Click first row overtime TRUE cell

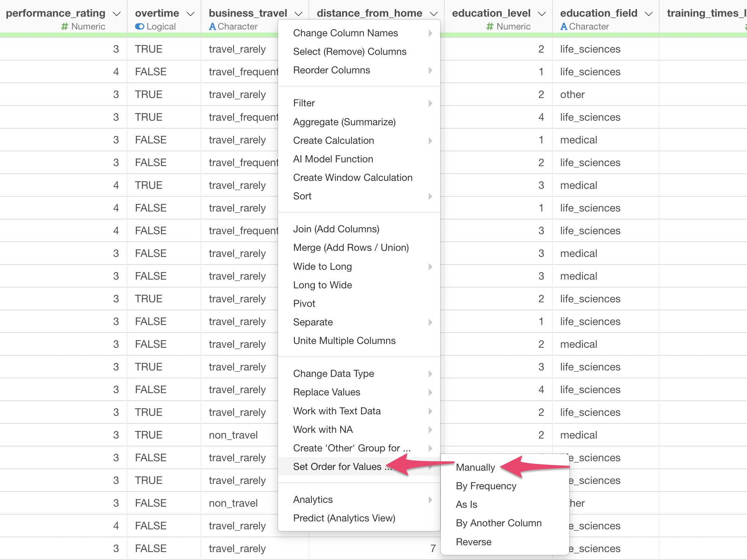pos(149,49)
